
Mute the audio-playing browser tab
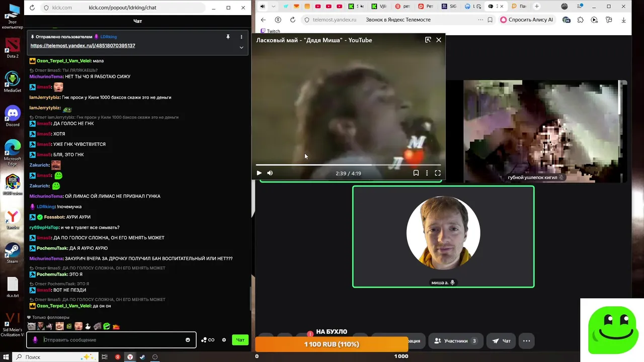pyautogui.click(x=262, y=7)
